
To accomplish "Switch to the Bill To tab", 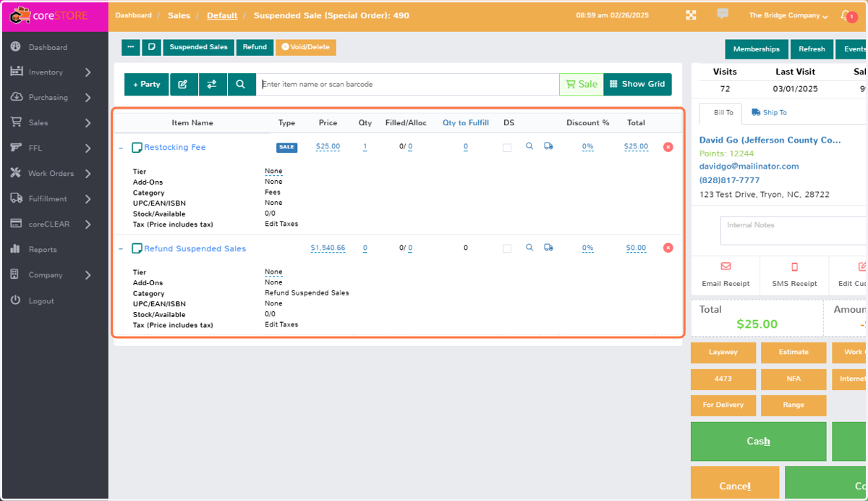I will pyautogui.click(x=720, y=113).
